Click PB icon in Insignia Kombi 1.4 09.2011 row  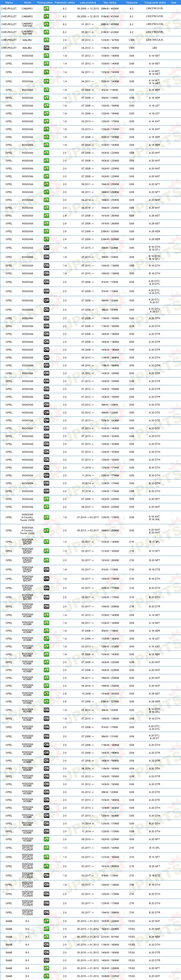pos(46,623)
